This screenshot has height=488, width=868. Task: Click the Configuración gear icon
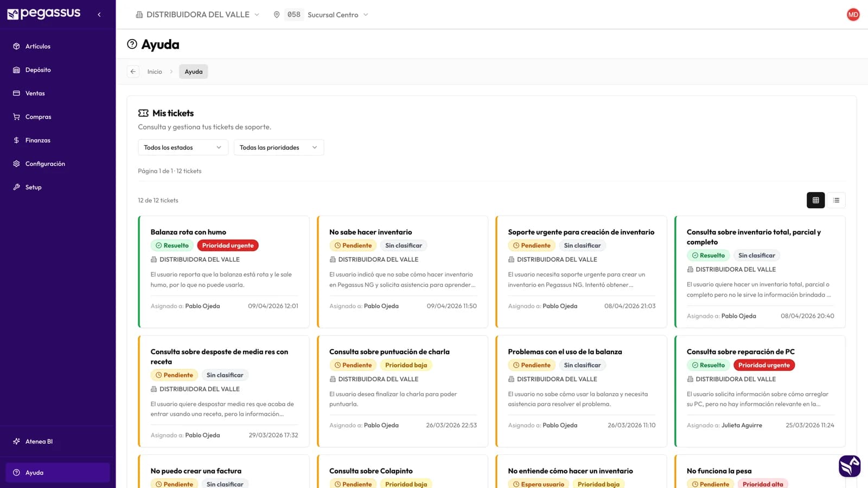[16, 164]
